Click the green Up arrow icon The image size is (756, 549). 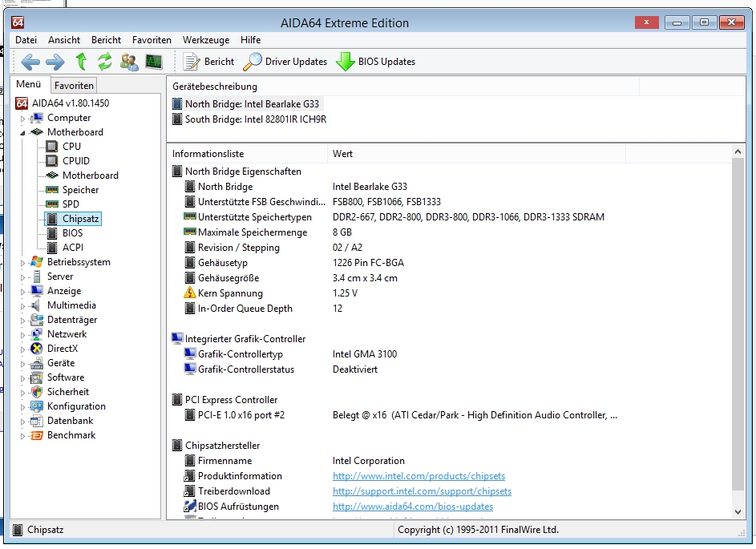point(81,61)
